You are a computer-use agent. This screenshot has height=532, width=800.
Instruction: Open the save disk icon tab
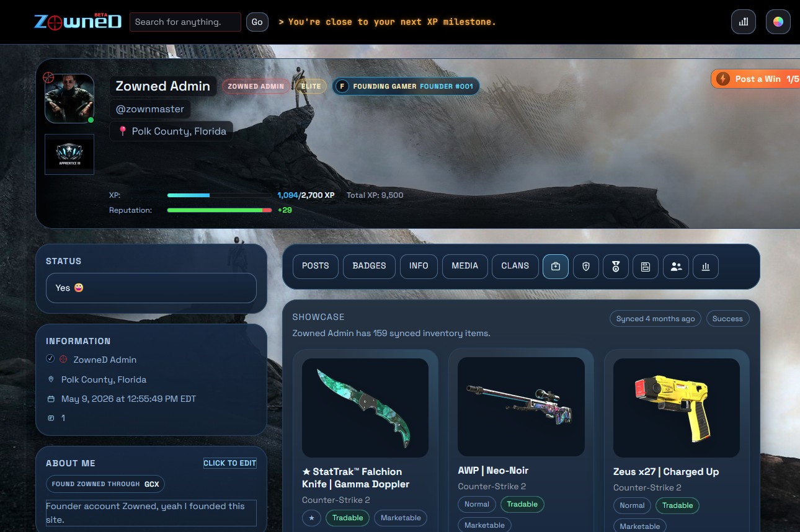click(646, 266)
